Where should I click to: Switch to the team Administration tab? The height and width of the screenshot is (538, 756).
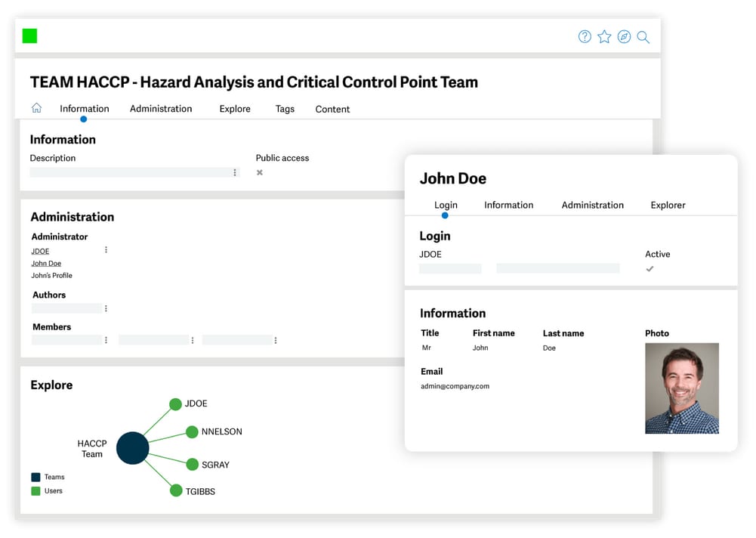coord(161,109)
